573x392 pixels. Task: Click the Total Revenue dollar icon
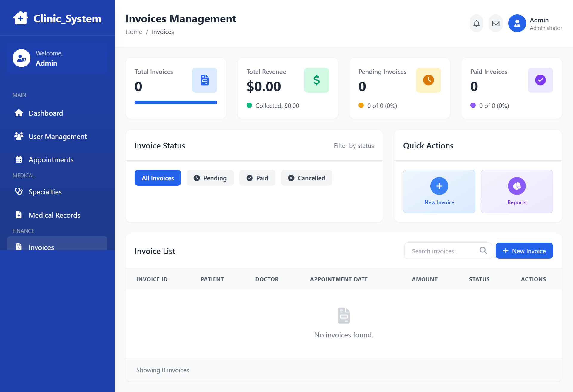coord(316,80)
